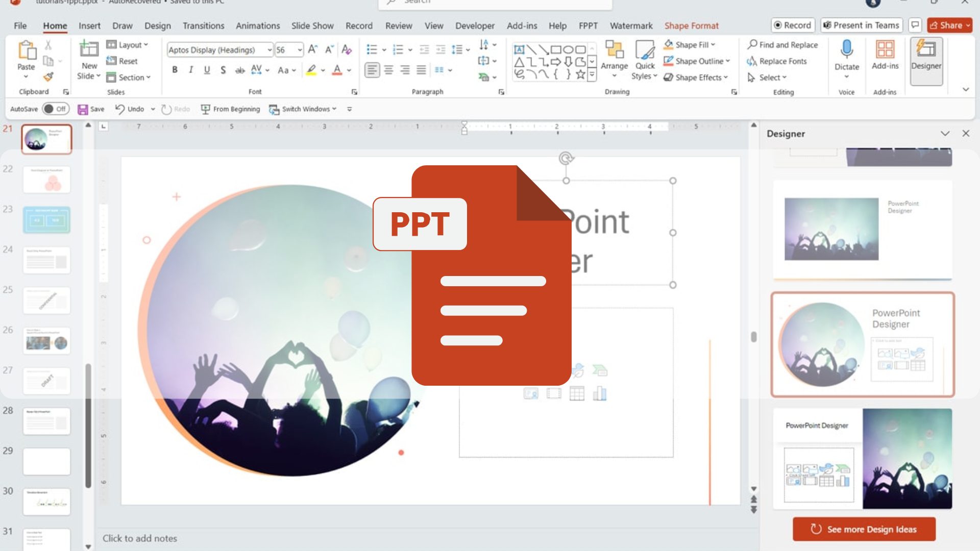The height and width of the screenshot is (551, 980).
Task: Click the font color red swatch button
Action: [x=337, y=70]
